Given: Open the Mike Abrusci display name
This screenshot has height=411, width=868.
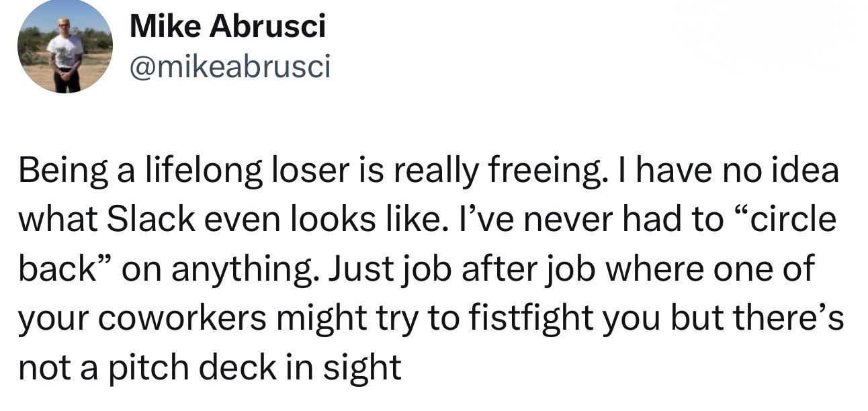Looking at the screenshot, I should pos(228,27).
